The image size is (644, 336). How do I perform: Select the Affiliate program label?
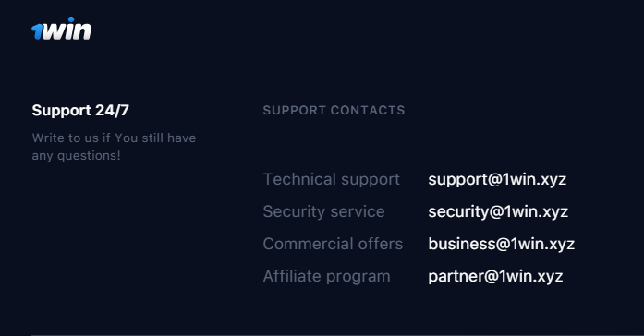point(326,277)
